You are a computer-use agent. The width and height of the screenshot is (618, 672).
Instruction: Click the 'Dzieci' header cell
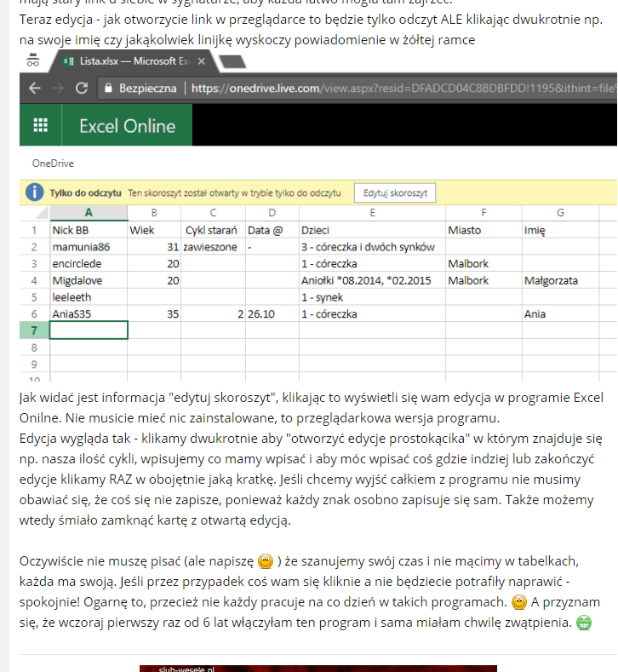point(372,230)
